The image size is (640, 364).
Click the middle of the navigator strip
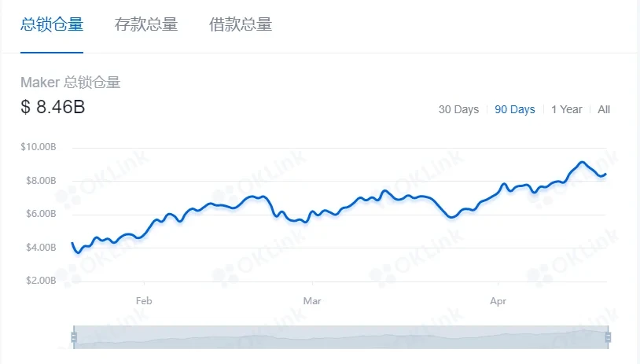[x=340, y=337]
